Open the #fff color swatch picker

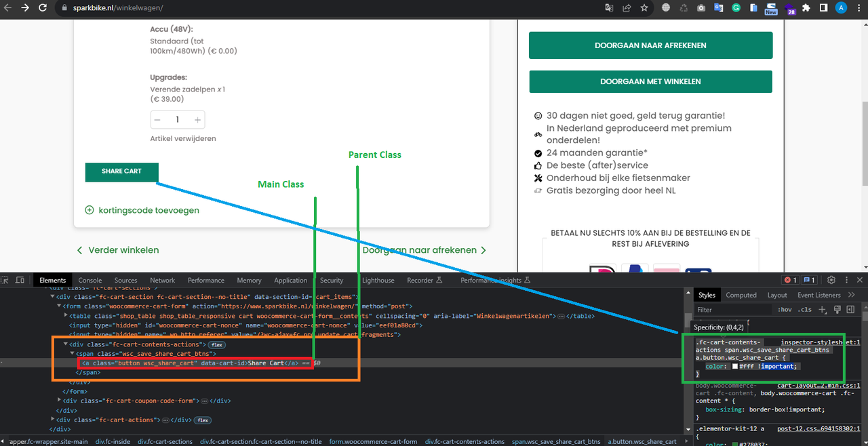point(734,366)
